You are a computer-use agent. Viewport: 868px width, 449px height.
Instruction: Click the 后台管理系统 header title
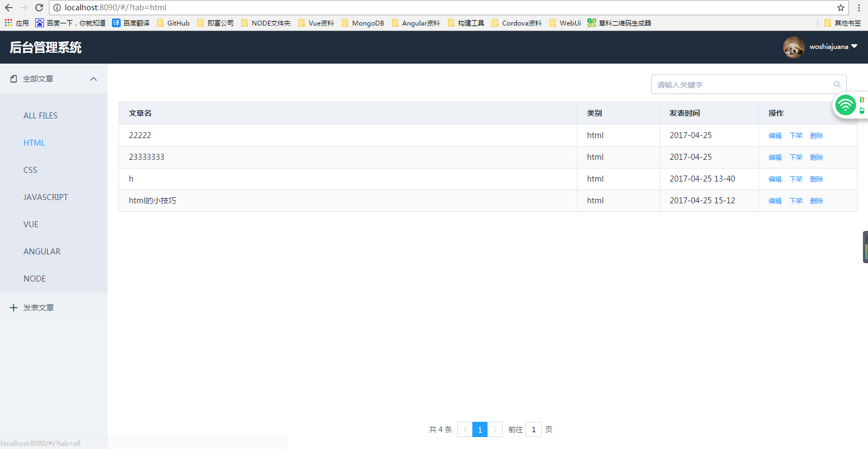tap(46, 47)
